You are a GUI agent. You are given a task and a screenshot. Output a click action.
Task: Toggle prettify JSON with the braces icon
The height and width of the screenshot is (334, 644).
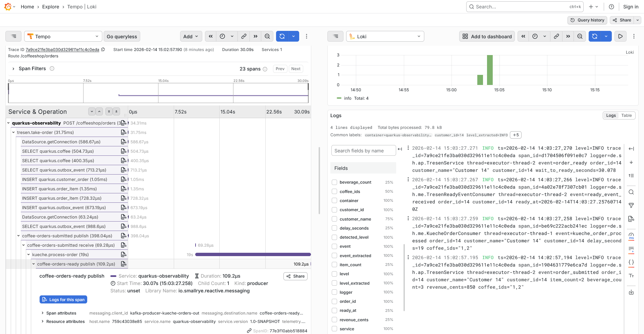click(x=631, y=263)
